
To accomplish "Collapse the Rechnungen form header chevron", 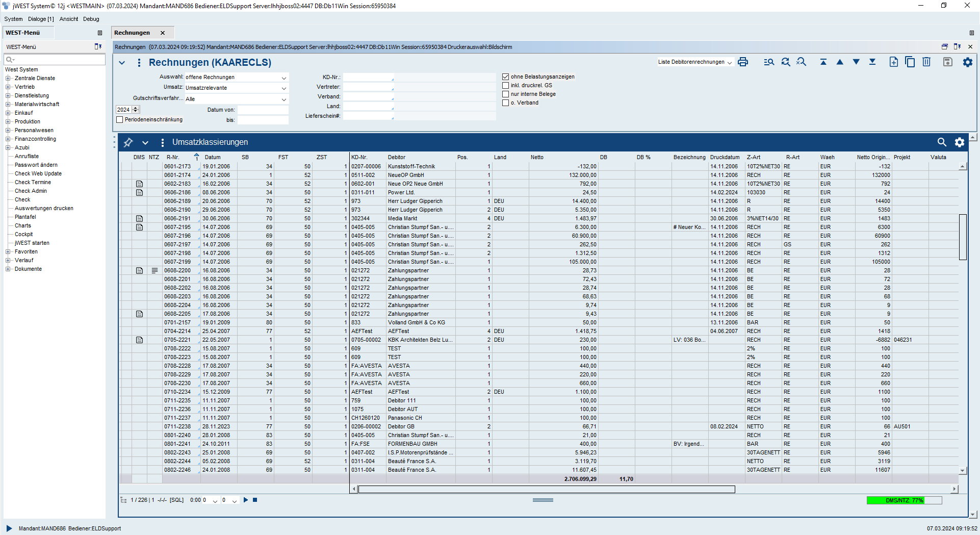I will (x=122, y=63).
